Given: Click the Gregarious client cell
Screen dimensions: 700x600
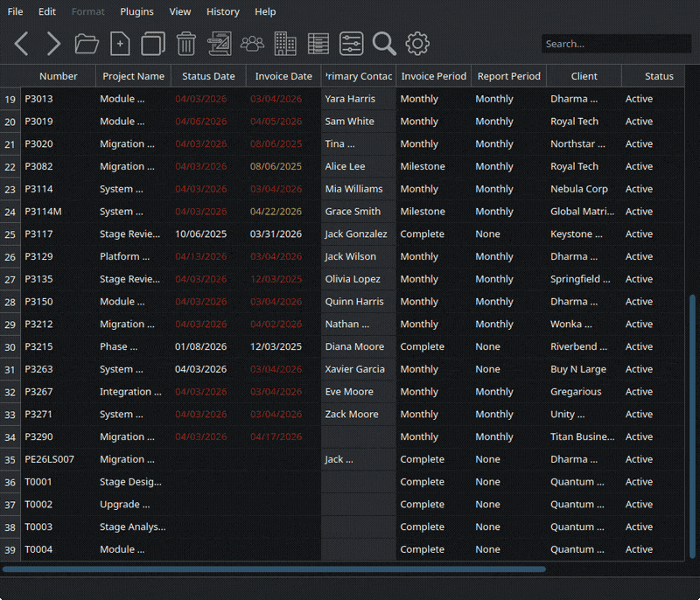Looking at the screenshot, I should point(584,392).
